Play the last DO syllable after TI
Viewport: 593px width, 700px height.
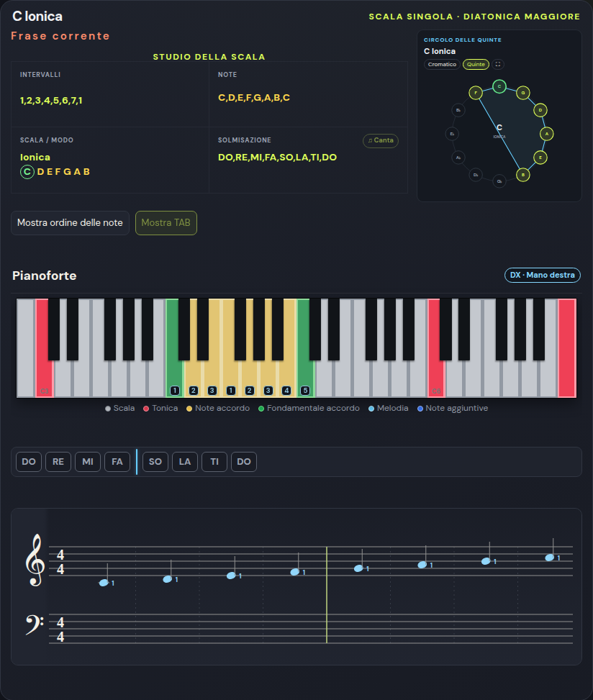244,462
